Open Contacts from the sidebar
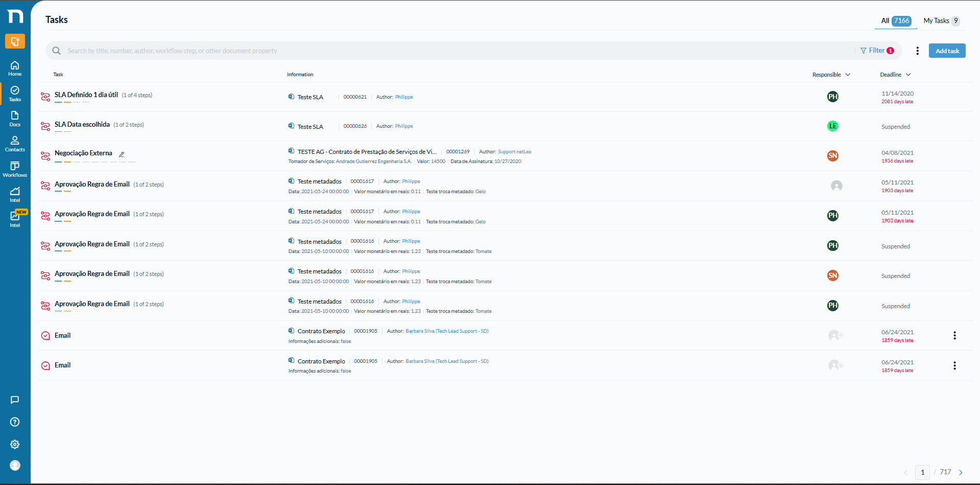Image resolution: width=980 pixels, height=485 pixels. coord(15,144)
